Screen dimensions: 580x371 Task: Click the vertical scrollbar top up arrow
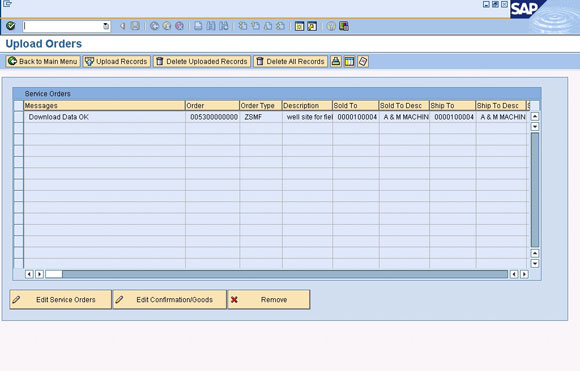click(x=535, y=116)
